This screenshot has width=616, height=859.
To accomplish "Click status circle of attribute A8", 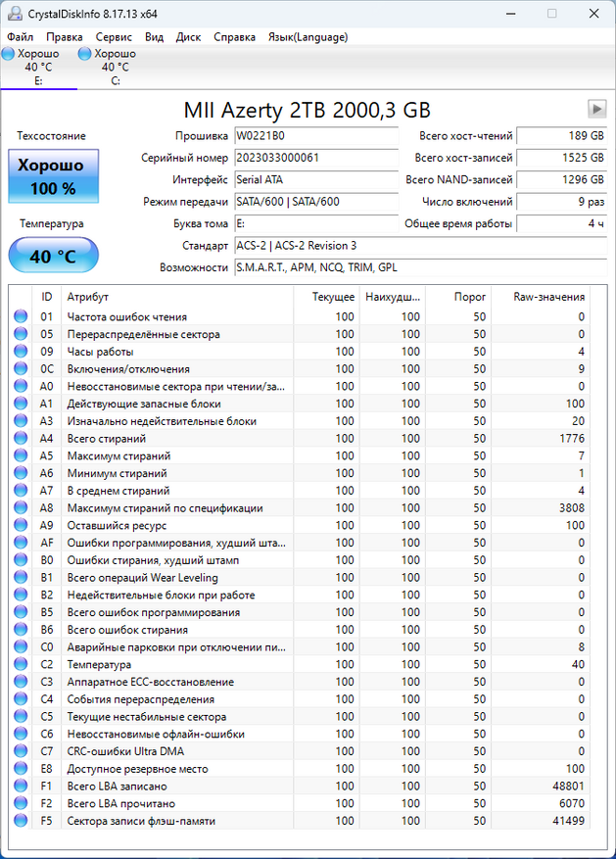I will coord(21,507).
